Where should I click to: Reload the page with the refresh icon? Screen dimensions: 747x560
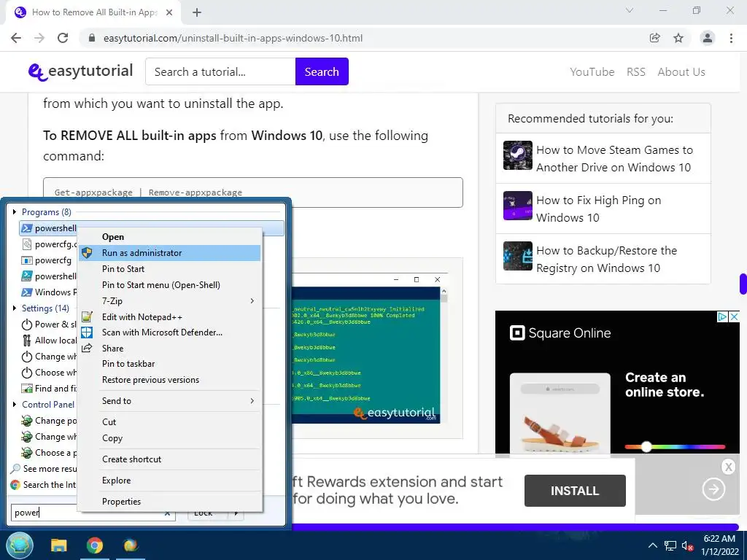click(63, 38)
